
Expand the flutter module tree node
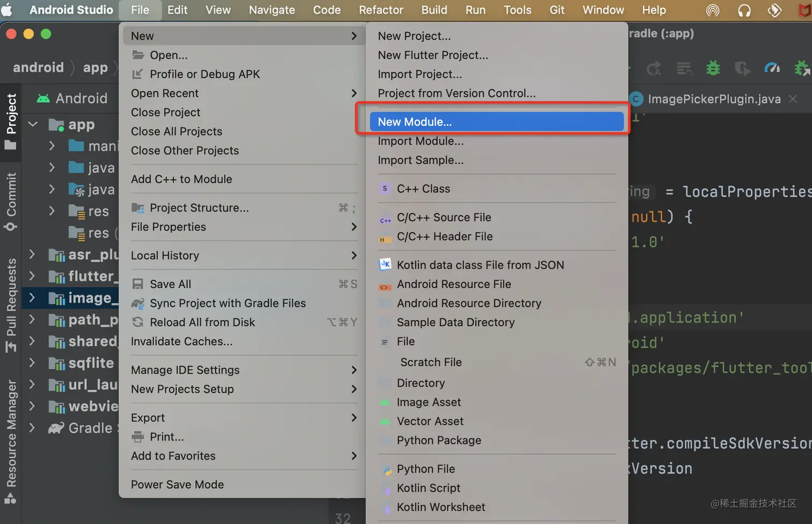pos(32,276)
